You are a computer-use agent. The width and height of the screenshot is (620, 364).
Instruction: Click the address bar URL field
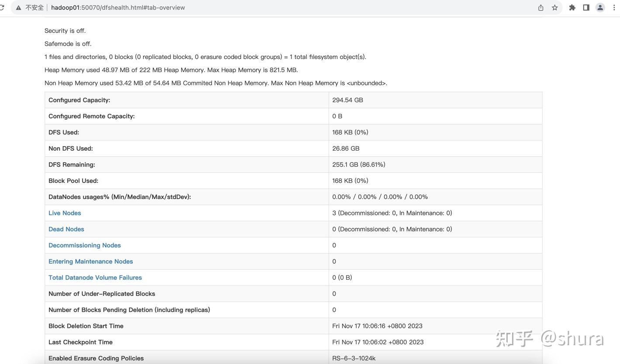coord(118,7)
